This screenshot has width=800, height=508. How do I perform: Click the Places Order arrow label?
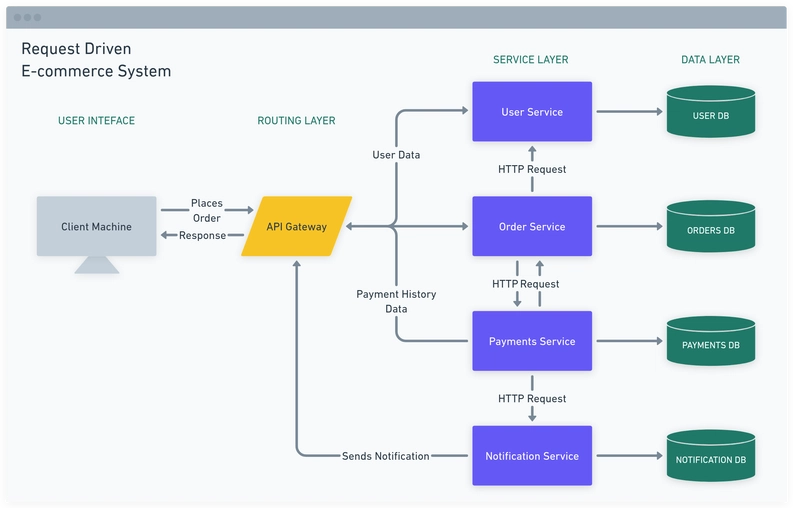click(207, 210)
